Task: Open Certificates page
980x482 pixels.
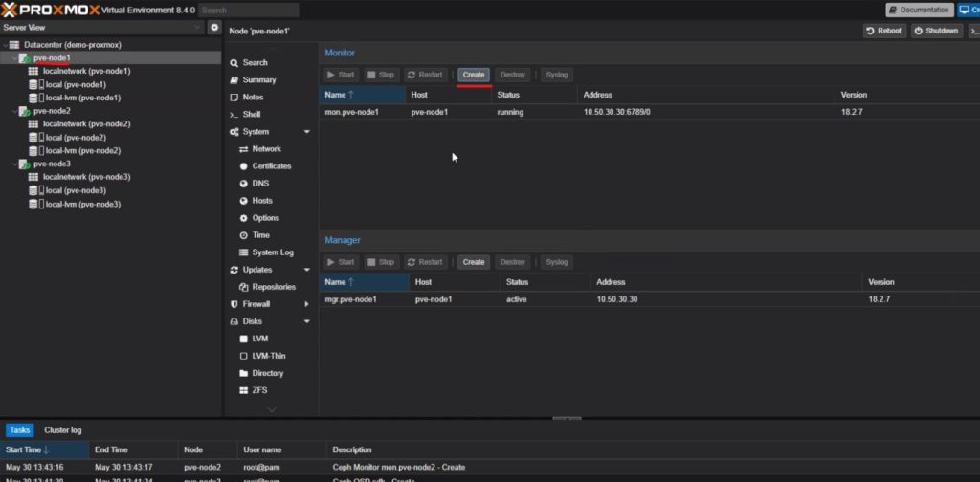Action: tap(272, 166)
